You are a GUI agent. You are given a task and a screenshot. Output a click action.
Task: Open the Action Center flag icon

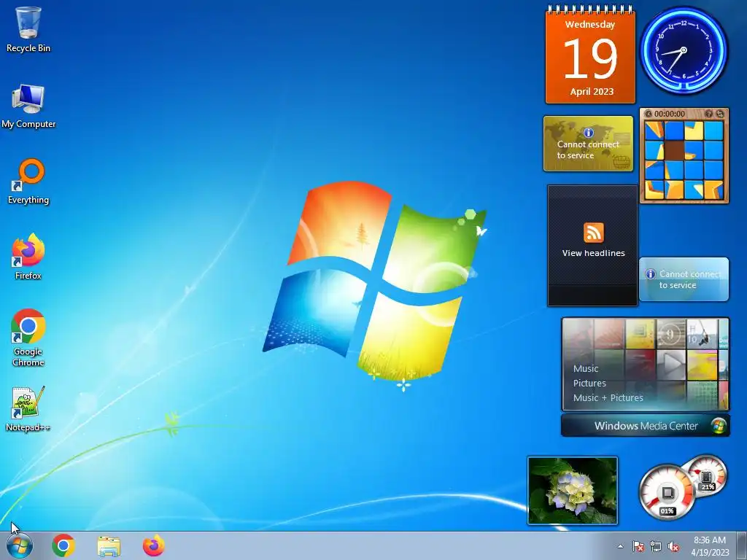coord(638,546)
